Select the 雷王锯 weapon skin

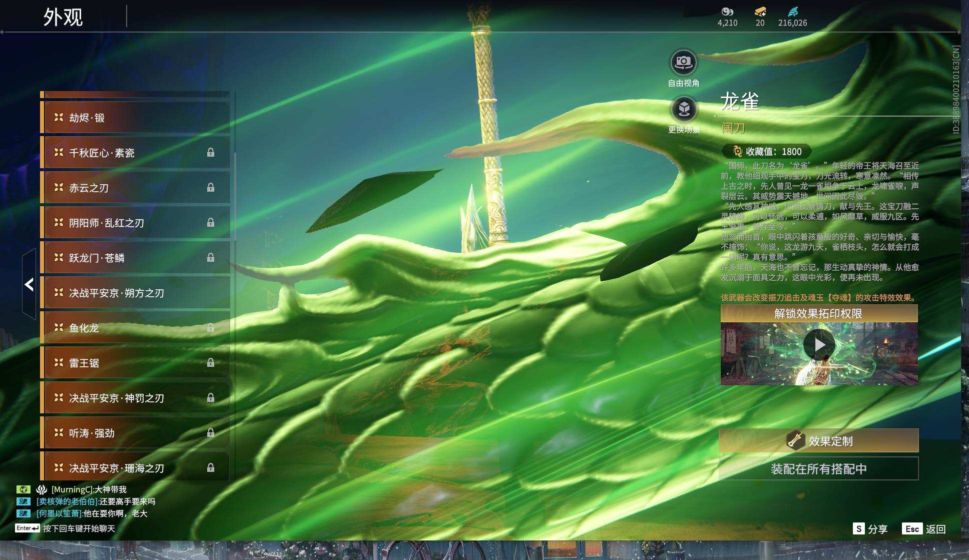pyautogui.click(x=135, y=363)
